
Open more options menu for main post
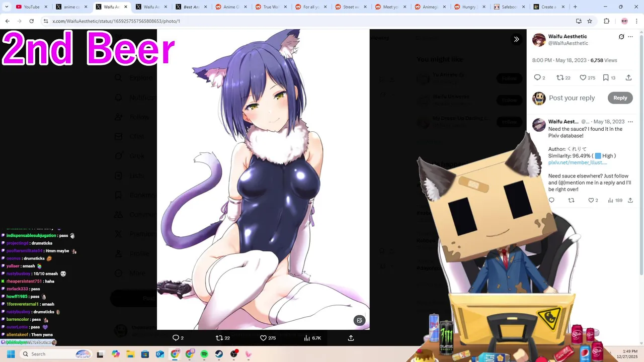(630, 37)
